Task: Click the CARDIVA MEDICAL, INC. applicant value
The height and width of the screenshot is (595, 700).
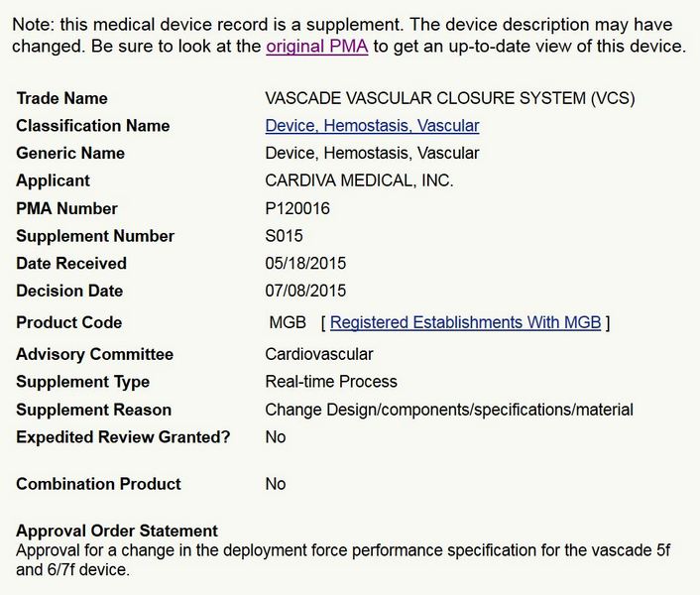Action: click(359, 180)
